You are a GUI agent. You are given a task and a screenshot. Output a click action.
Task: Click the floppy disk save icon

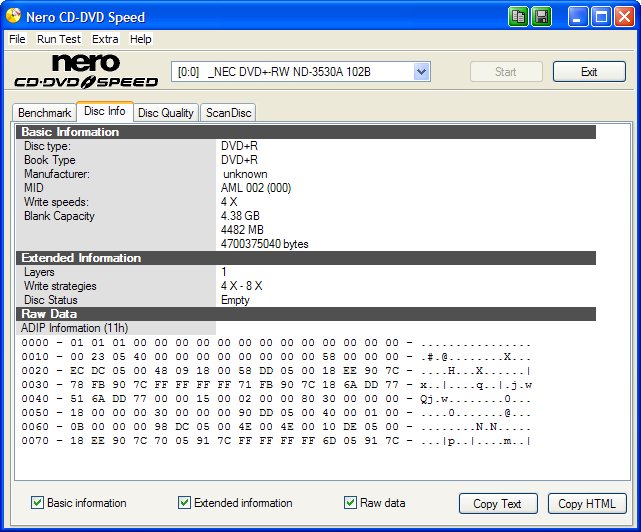click(541, 16)
